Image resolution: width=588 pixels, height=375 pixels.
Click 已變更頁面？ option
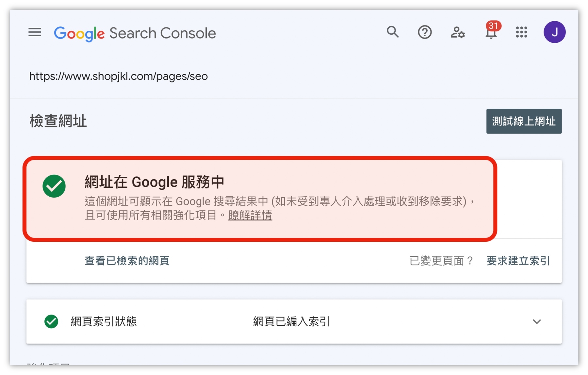point(441,260)
